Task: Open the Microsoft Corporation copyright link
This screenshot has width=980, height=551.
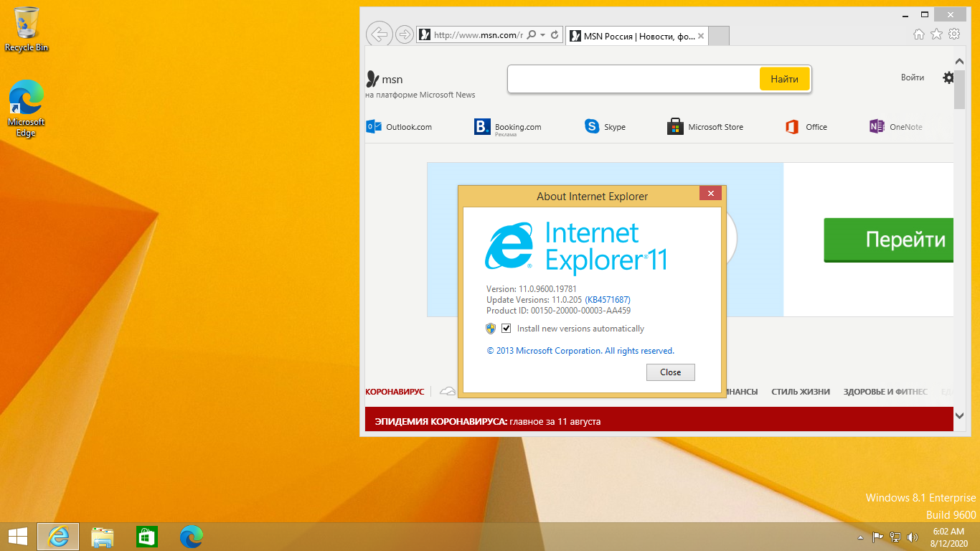Action: coord(580,351)
